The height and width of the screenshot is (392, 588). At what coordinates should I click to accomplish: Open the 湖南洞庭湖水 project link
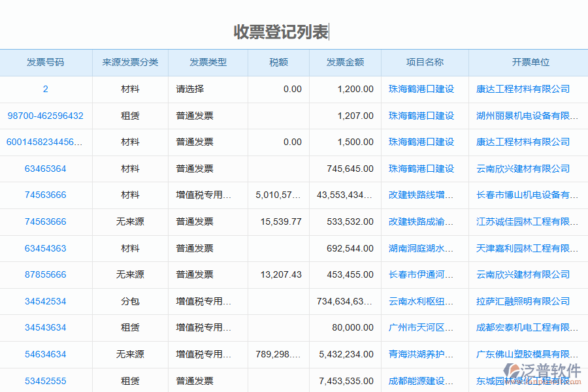click(421, 248)
